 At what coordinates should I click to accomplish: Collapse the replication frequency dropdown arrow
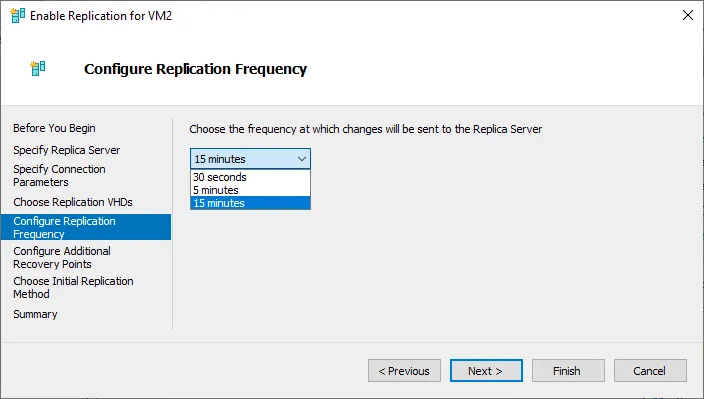pos(302,159)
